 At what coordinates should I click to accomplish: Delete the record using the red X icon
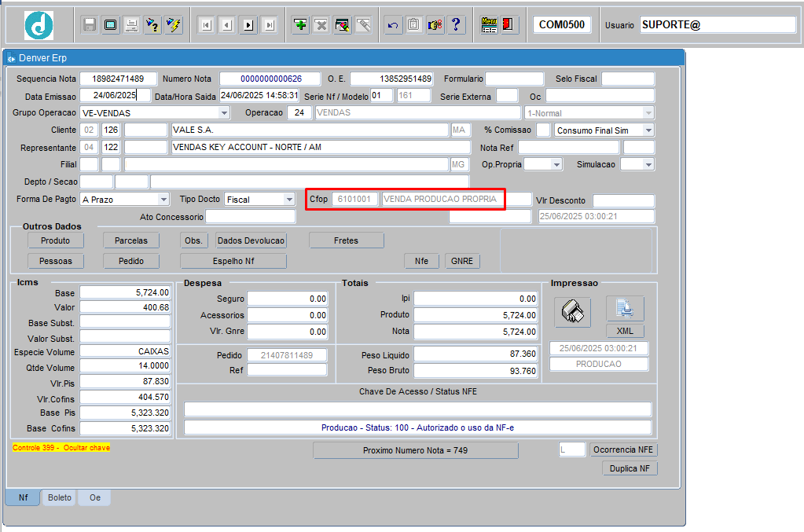(x=321, y=24)
